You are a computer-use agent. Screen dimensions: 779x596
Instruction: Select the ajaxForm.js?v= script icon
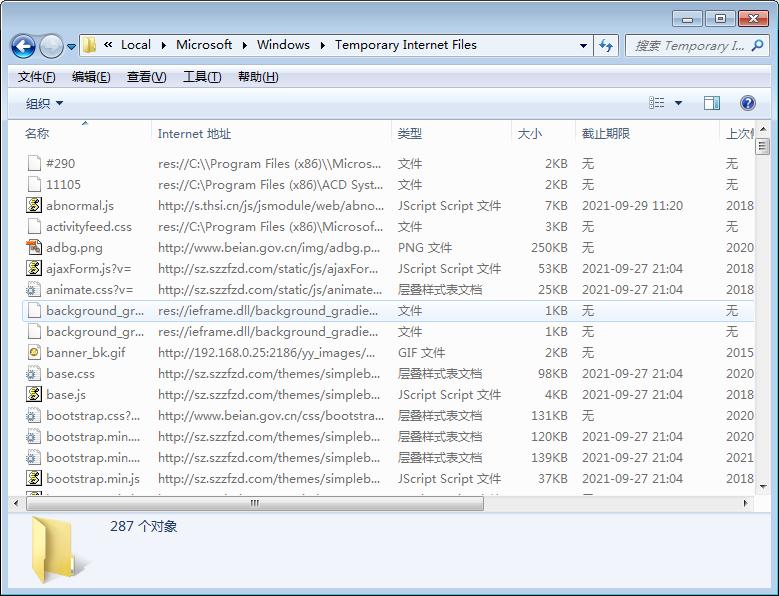click(x=34, y=268)
